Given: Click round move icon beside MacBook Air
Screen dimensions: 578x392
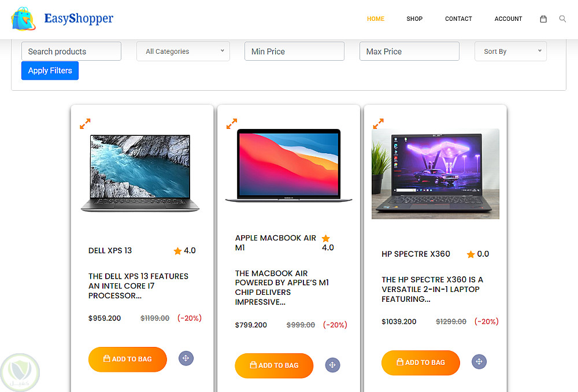Looking at the screenshot, I should point(332,365).
